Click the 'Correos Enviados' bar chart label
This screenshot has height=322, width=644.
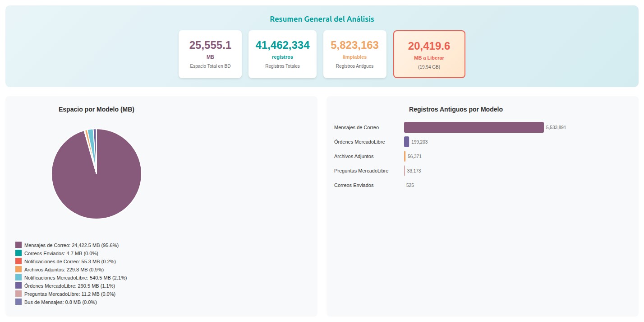354,186
